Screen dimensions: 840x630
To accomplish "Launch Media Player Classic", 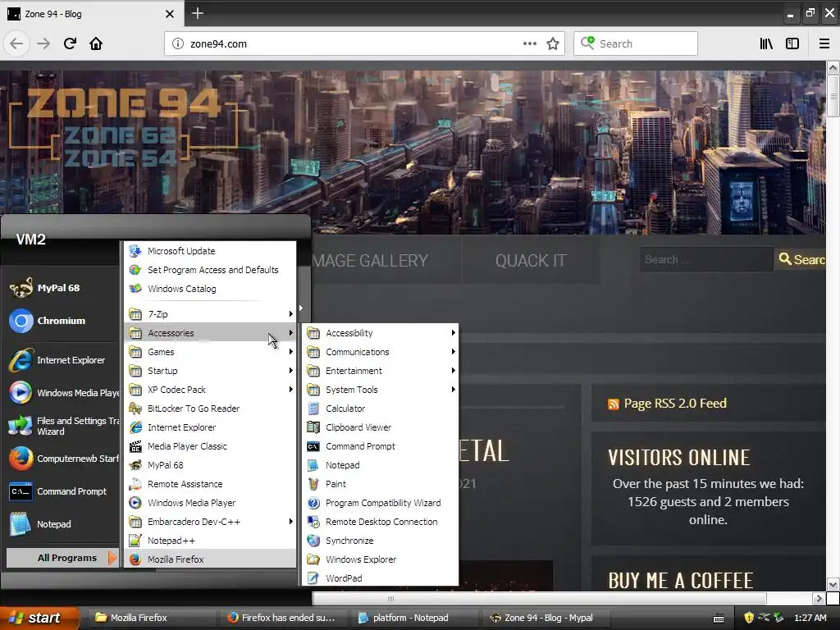I will (210, 446).
